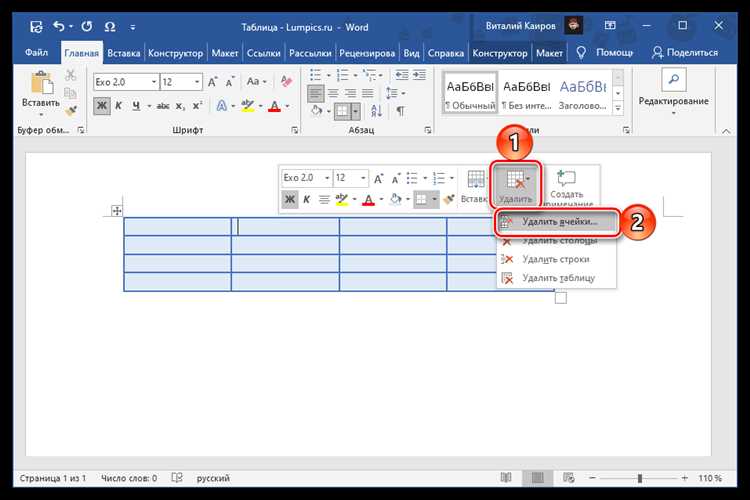Viewport: 750px width, 500px height.
Task: Apply red font color A in ribbon
Action: 274,106
